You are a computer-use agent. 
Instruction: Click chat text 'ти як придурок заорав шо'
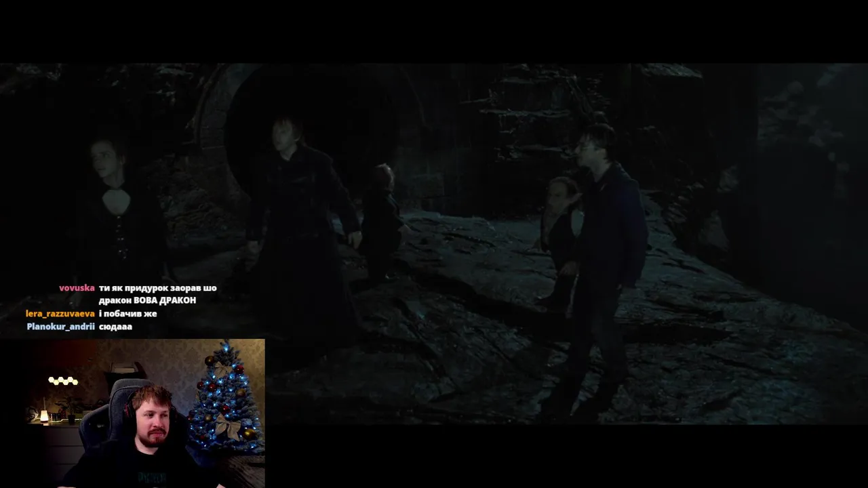click(157, 288)
